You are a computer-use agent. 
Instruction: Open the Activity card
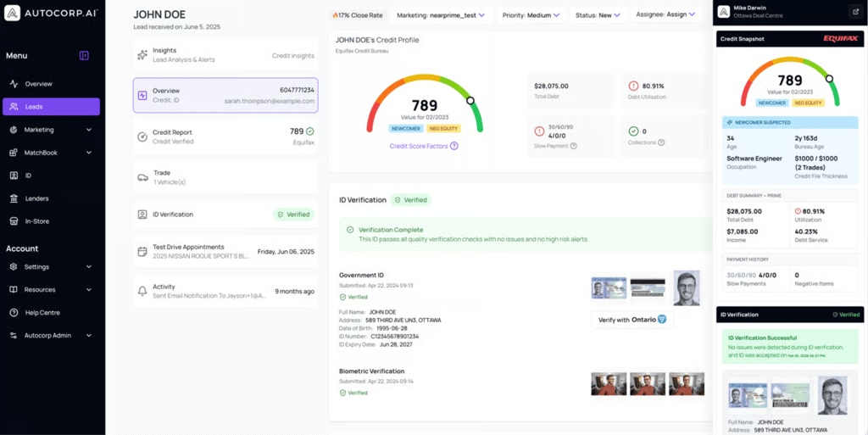[225, 291]
